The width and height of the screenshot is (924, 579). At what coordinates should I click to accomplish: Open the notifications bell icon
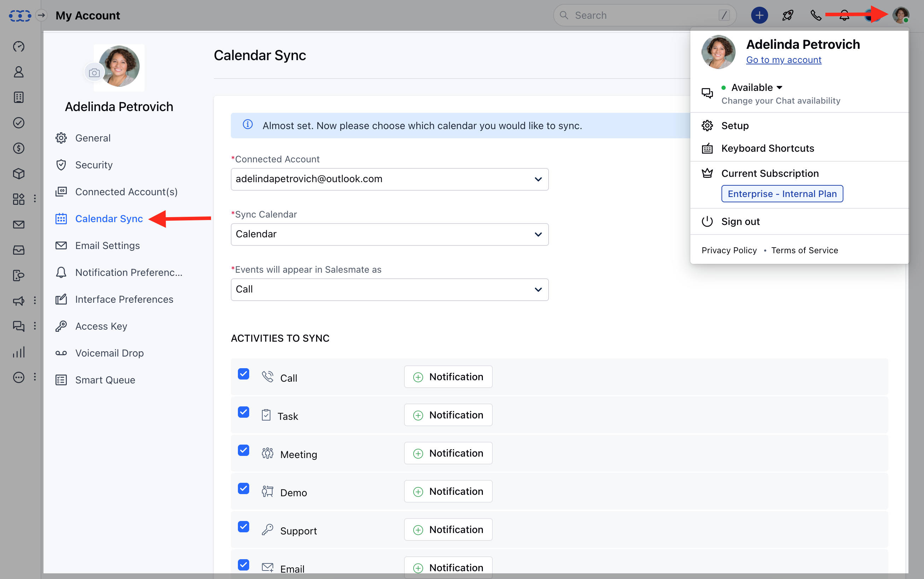click(844, 15)
